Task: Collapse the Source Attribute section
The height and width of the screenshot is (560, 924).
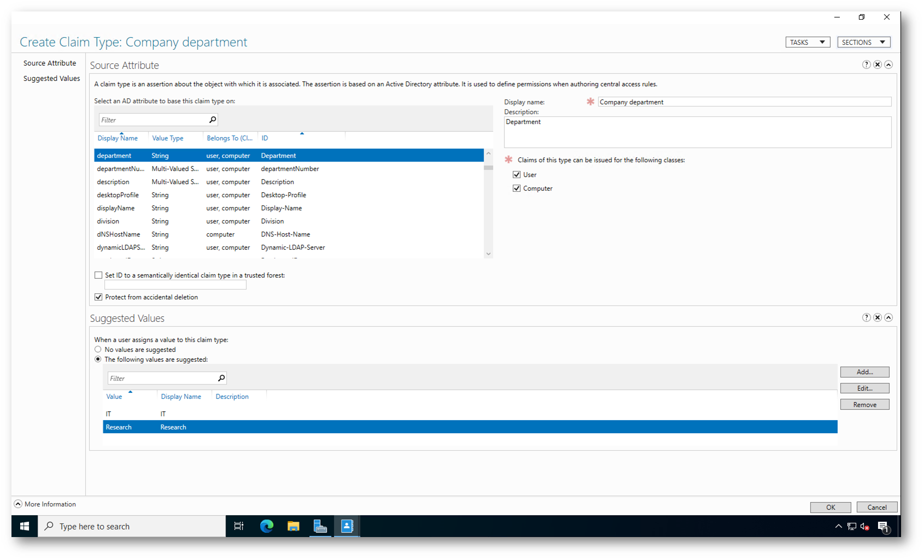Action: tap(888, 64)
